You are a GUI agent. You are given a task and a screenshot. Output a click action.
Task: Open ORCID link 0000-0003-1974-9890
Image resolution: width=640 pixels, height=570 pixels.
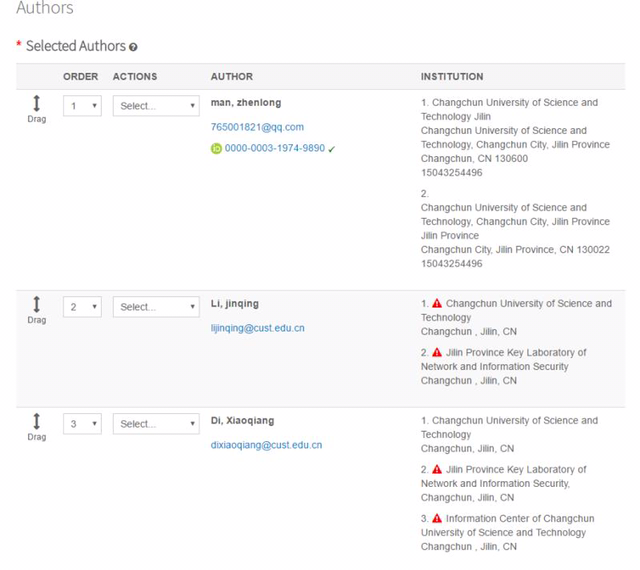(x=274, y=148)
